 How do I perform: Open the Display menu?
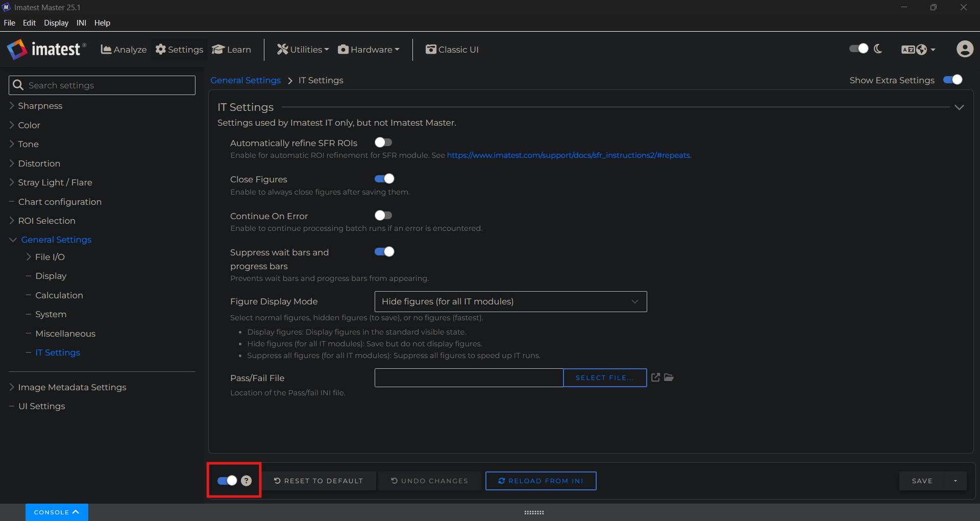pyautogui.click(x=56, y=23)
